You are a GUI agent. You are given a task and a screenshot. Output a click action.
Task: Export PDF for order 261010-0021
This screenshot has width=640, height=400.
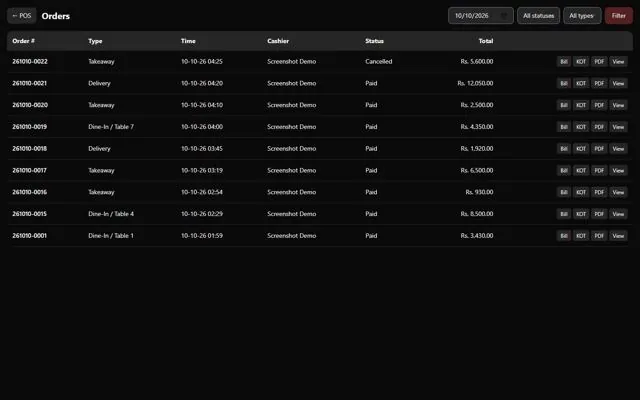[x=599, y=83]
